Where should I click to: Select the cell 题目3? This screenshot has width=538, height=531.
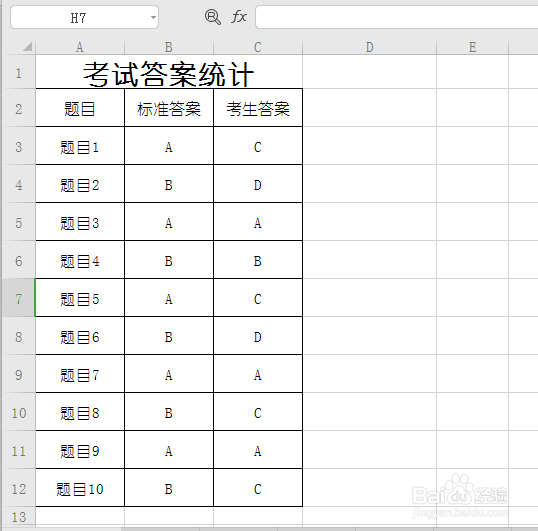coord(80,223)
